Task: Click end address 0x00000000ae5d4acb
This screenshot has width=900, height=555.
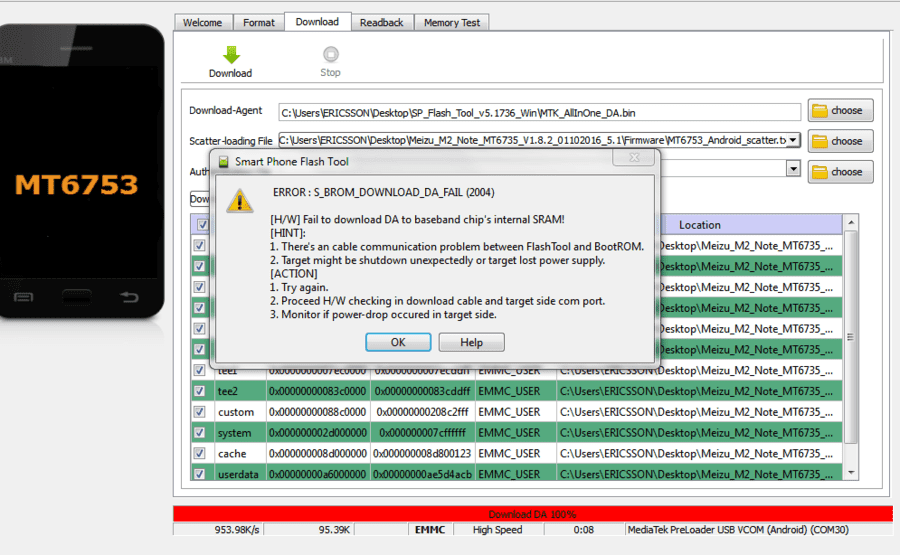Action: [x=422, y=474]
